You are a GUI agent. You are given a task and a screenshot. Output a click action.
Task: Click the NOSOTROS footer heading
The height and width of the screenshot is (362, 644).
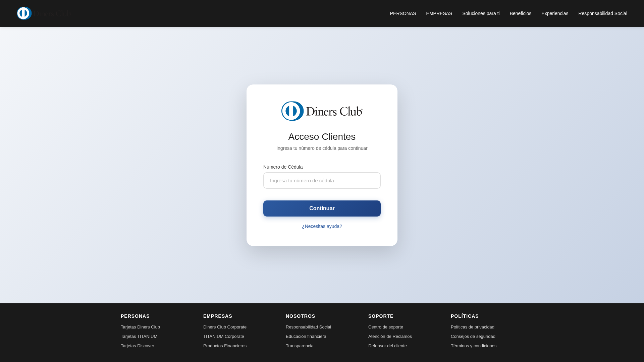[301, 316]
